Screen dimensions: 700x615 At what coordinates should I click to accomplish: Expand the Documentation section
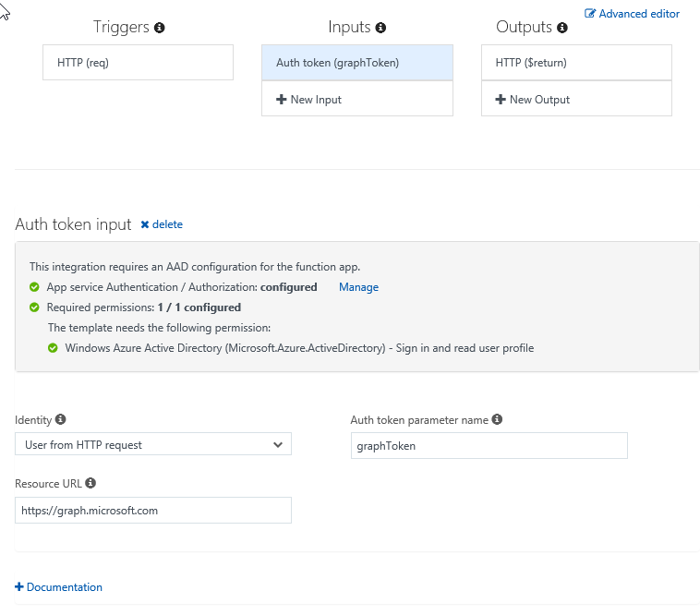[59, 587]
